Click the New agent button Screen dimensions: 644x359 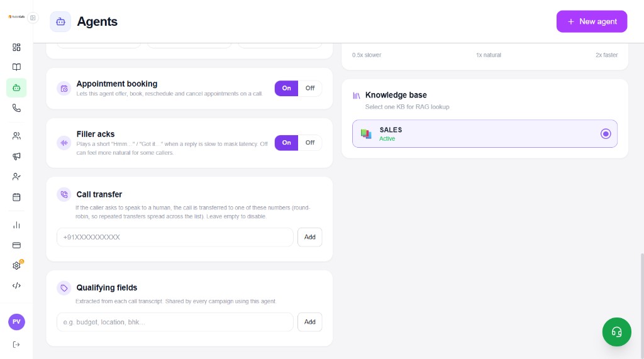[x=591, y=21]
